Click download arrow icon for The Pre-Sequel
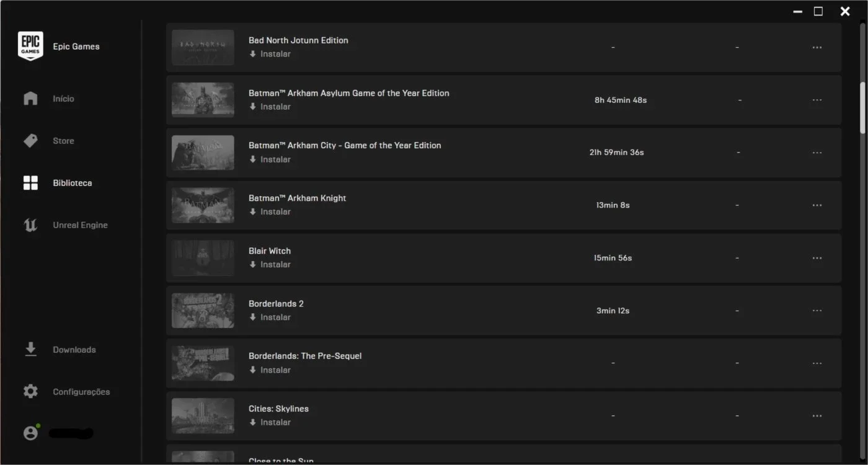This screenshot has width=868, height=465. pos(252,370)
